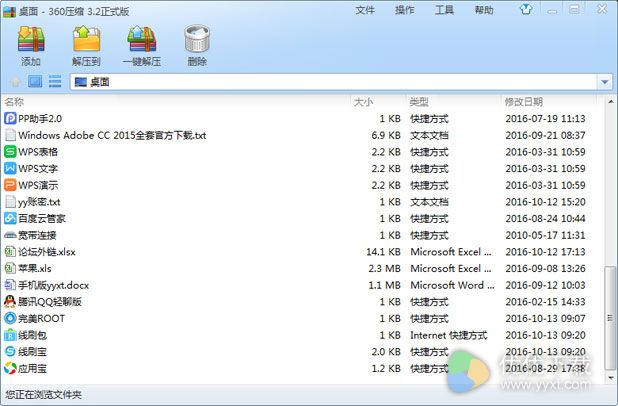Select the 百度云管家 icon
This screenshot has width=618, height=406.
tap(10, 218)
